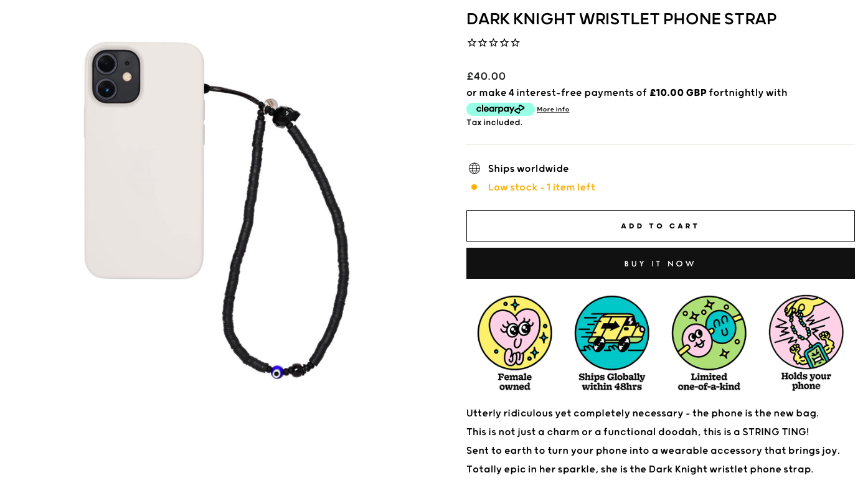
Task: Click the orange low stock indicator dot
Action: click(x=474, y=187)
